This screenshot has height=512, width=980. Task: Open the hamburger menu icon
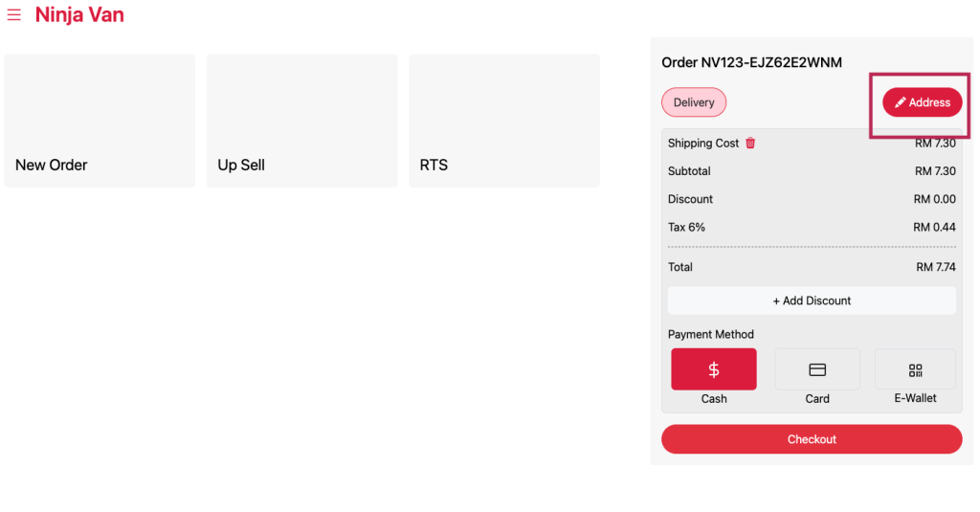tap(13, 14)
